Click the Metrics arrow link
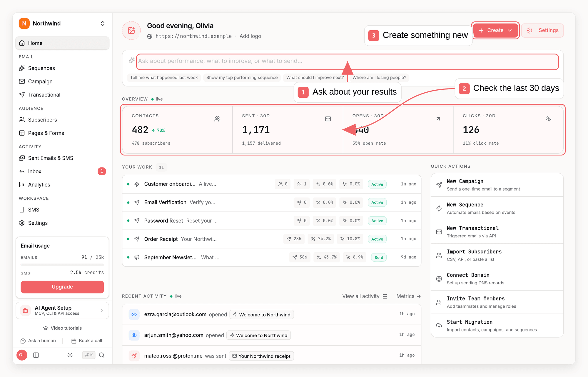This screenshot has width=588, height=377. pyautogui.click(x=408, y=296)
